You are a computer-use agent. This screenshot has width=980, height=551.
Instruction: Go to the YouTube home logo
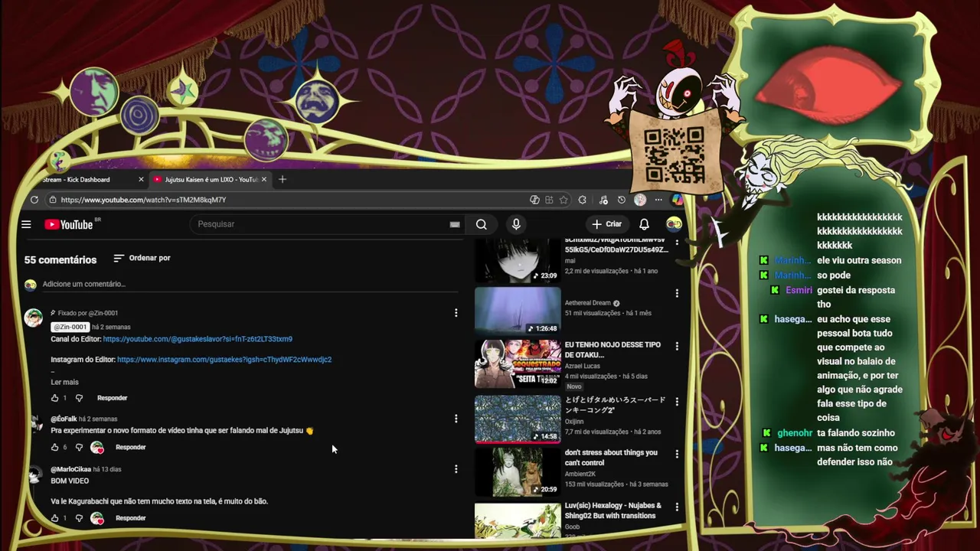click(69, 224)
